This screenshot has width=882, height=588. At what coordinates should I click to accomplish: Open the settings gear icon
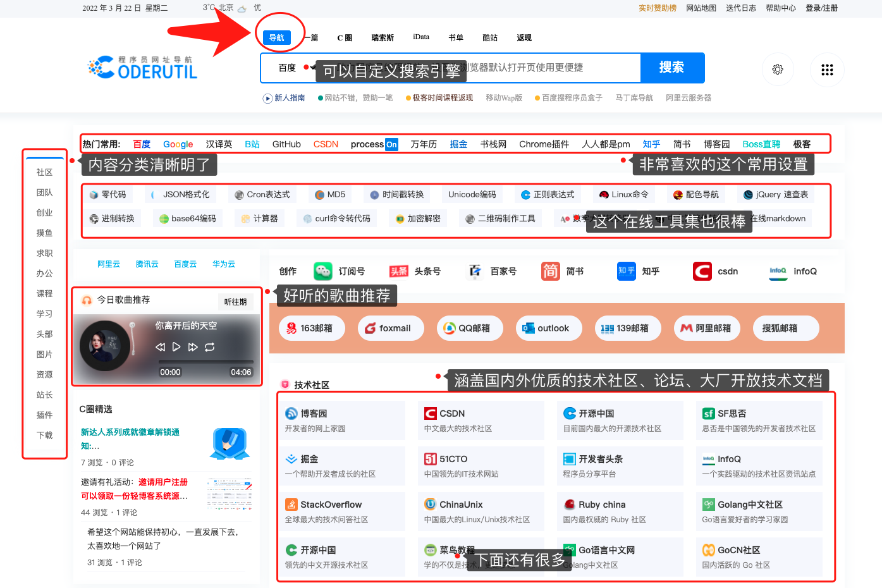click(x=778, y=69)
